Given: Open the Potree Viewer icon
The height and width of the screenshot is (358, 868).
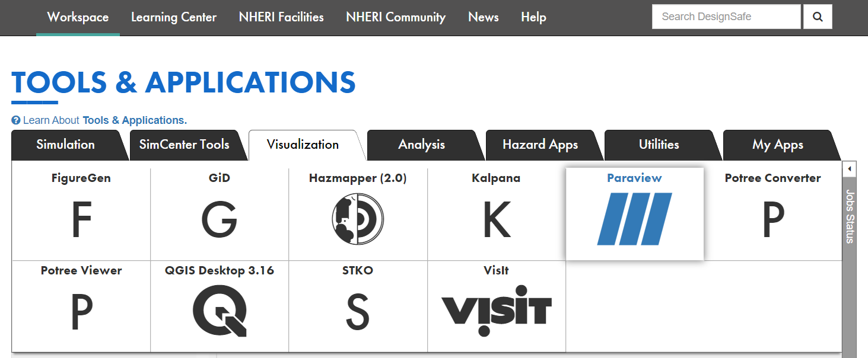Looking at the screenshot, I should [81, 312].
